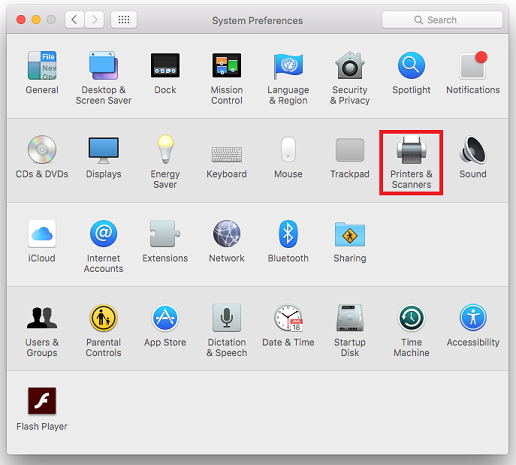Open the Extensions preferences icon

click(165, 234)
